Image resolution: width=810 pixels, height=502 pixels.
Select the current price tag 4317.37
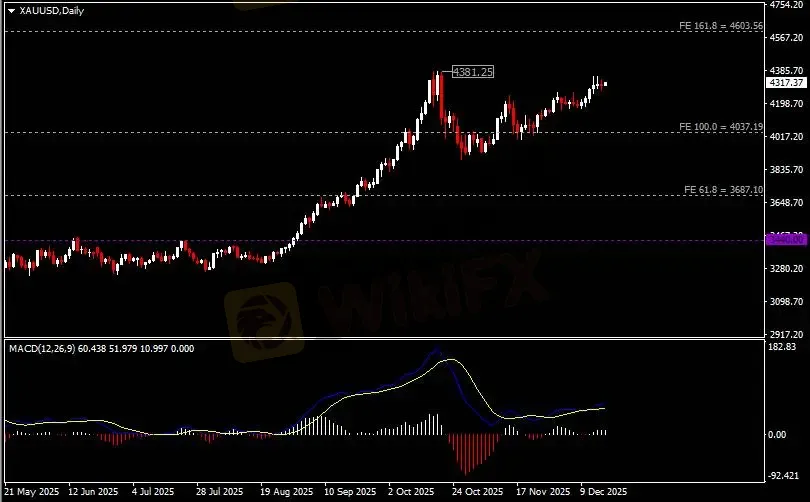786,83
